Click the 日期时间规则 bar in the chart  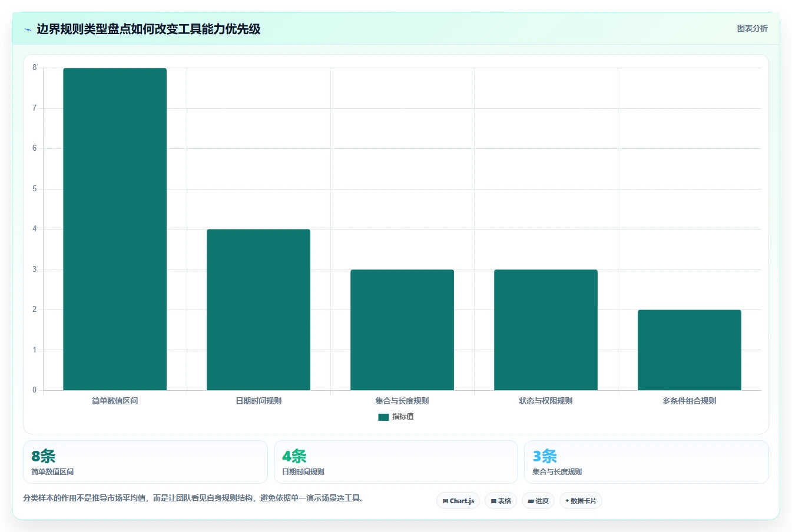tap(259, 310)
